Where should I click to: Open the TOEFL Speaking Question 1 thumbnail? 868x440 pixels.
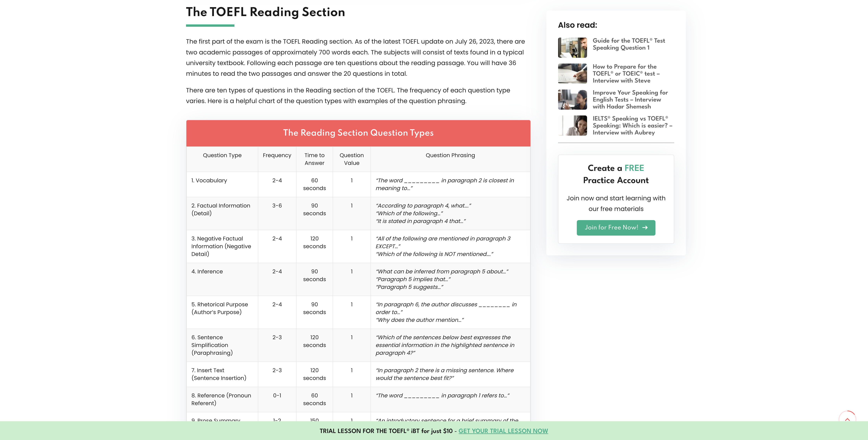click(572, 47)
